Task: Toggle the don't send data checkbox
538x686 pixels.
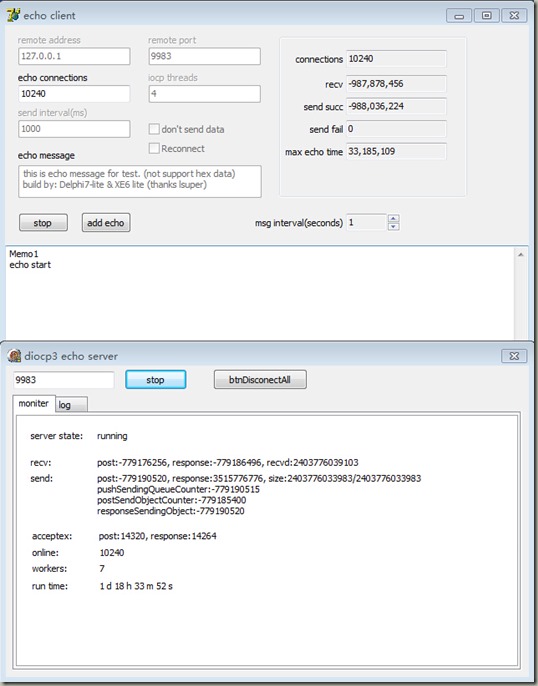Action: (x=154, y=129)
